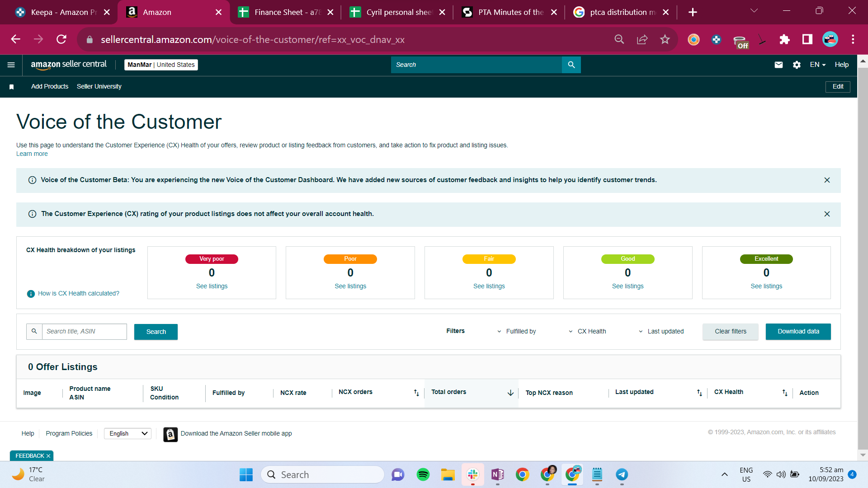Open the browser zoom magnifier icon

619,39
